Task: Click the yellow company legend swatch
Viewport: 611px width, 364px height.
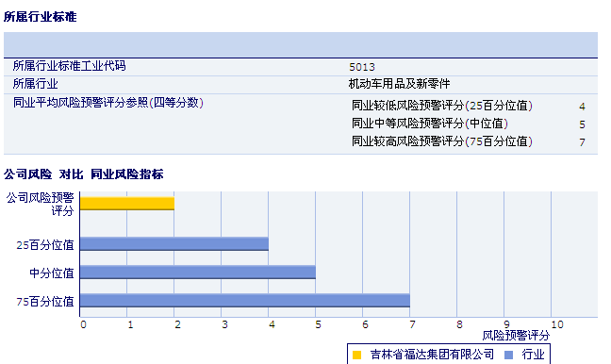Action: pyautogui.click(x=356, y=355)
